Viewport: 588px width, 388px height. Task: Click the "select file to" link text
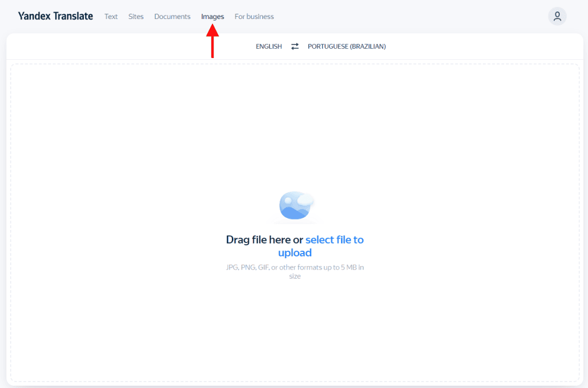point(334,240)
